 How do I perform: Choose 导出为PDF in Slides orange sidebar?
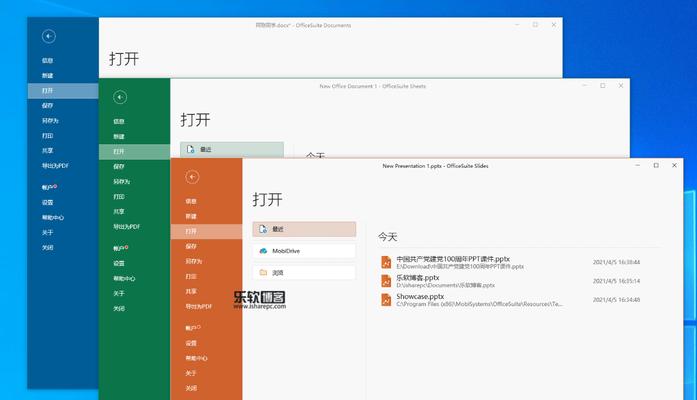point(199,307)
